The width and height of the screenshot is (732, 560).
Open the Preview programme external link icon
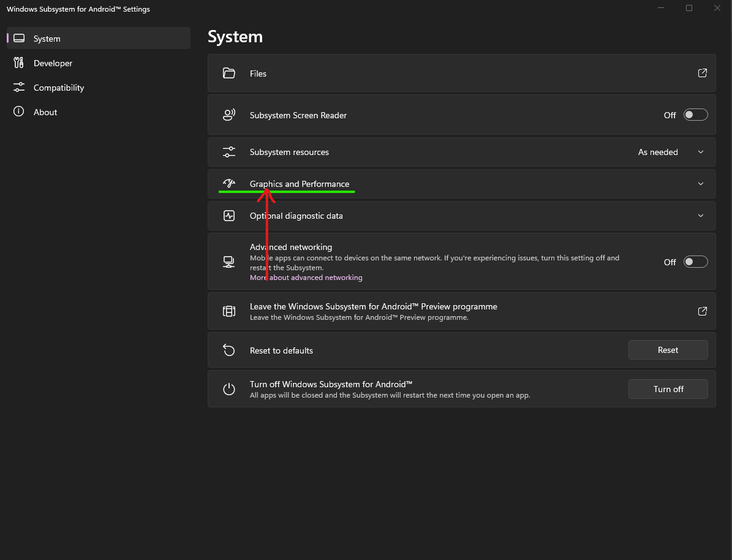pos(702,311)
